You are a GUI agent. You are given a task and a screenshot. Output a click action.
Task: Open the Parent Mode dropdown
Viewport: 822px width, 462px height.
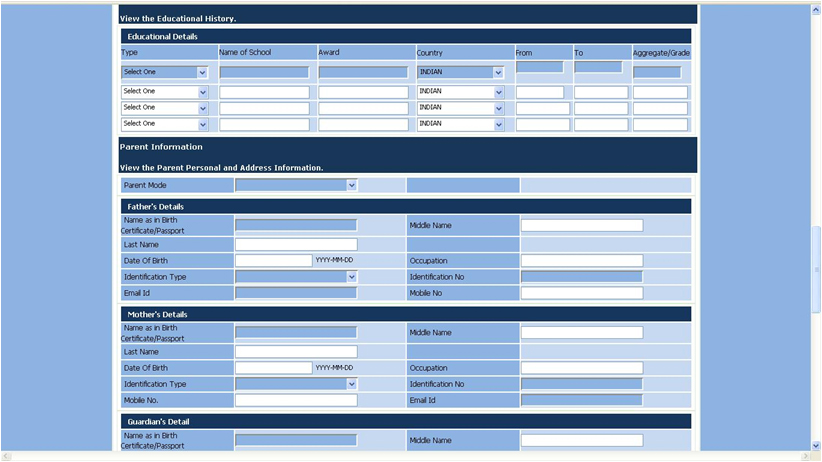[296, 185]
